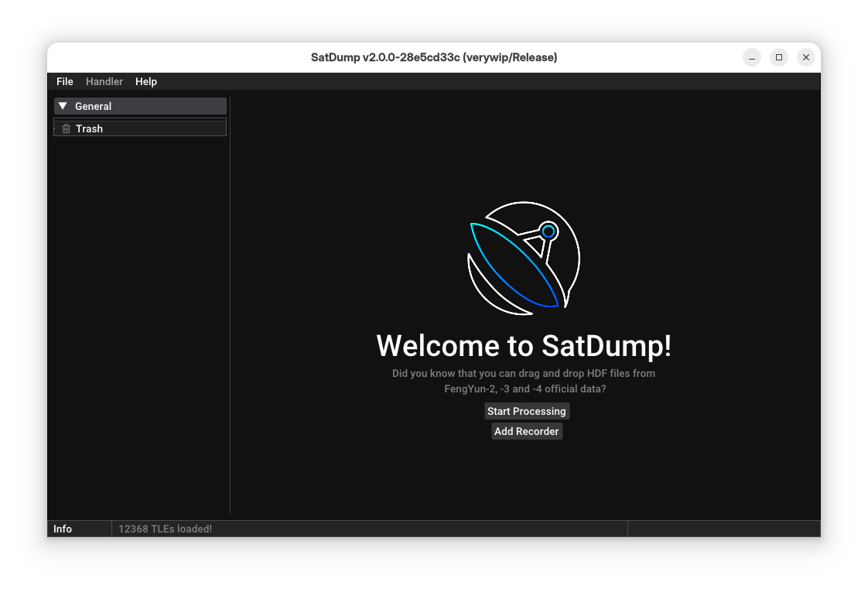Click the trash can icon in sidebar
868x589 pixels.
click(66, 128)
